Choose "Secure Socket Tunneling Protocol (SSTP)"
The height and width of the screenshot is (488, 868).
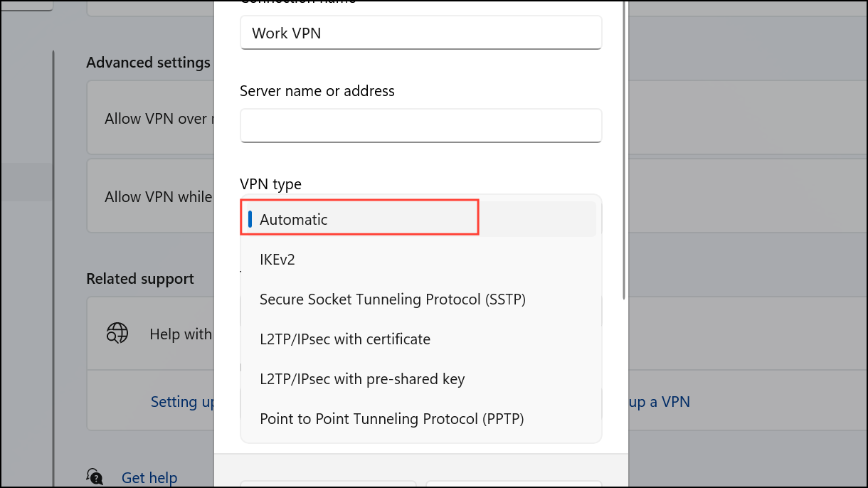393,299
